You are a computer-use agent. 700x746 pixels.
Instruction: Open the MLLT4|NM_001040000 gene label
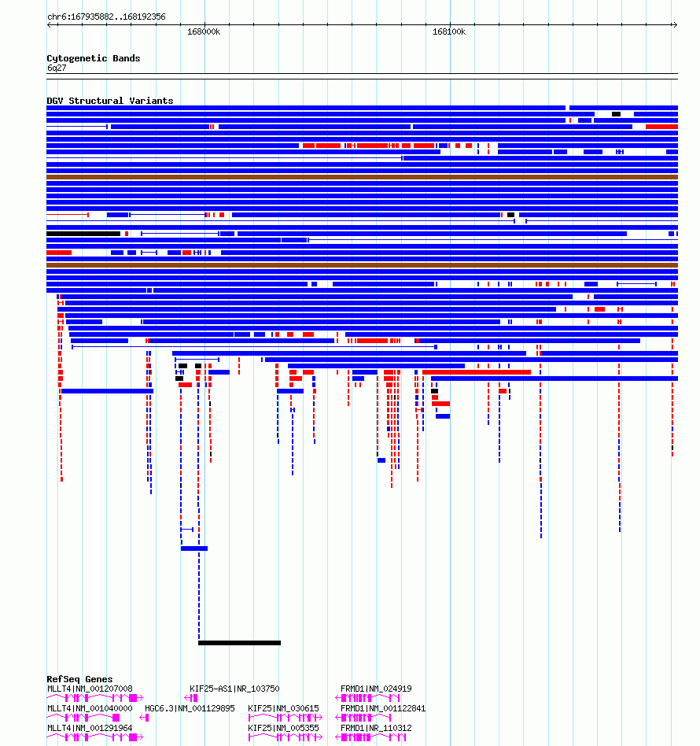(90, 708)
